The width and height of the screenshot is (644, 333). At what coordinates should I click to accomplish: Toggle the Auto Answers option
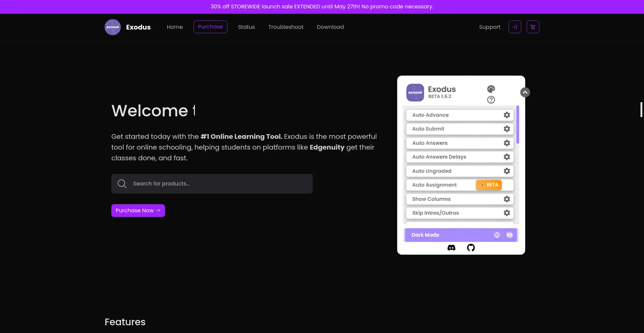[460, 143]
